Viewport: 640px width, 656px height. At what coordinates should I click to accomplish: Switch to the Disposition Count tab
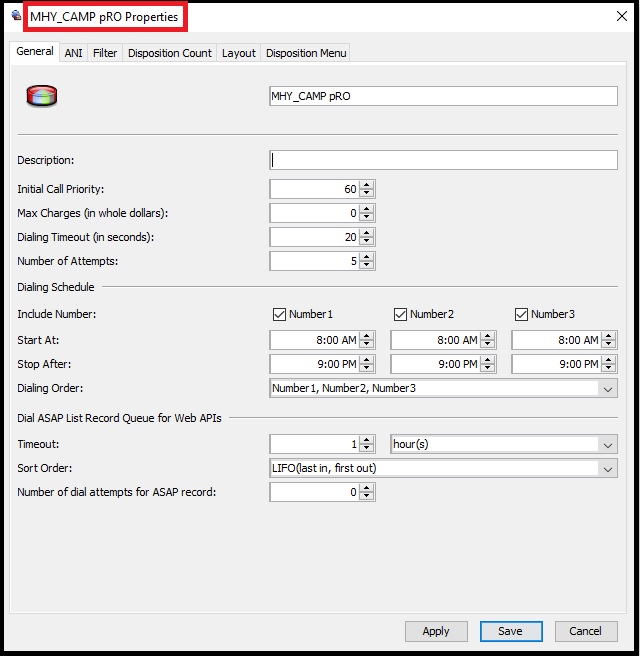tap(169, 53)
